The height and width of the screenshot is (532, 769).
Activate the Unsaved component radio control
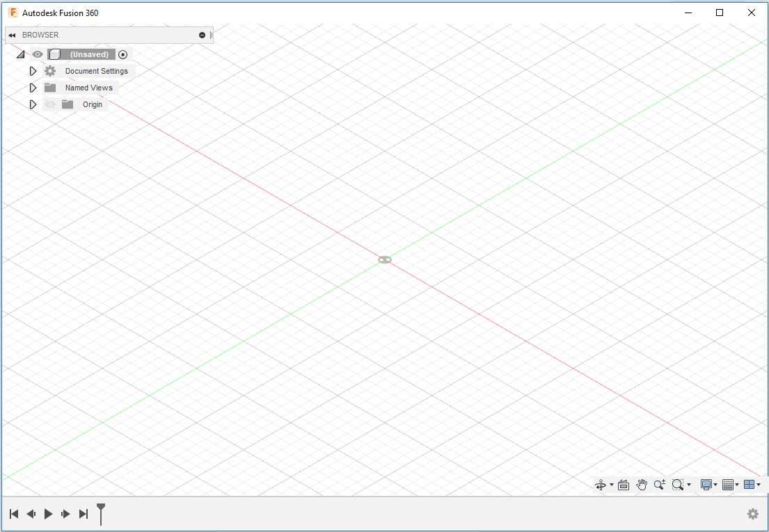122,54
